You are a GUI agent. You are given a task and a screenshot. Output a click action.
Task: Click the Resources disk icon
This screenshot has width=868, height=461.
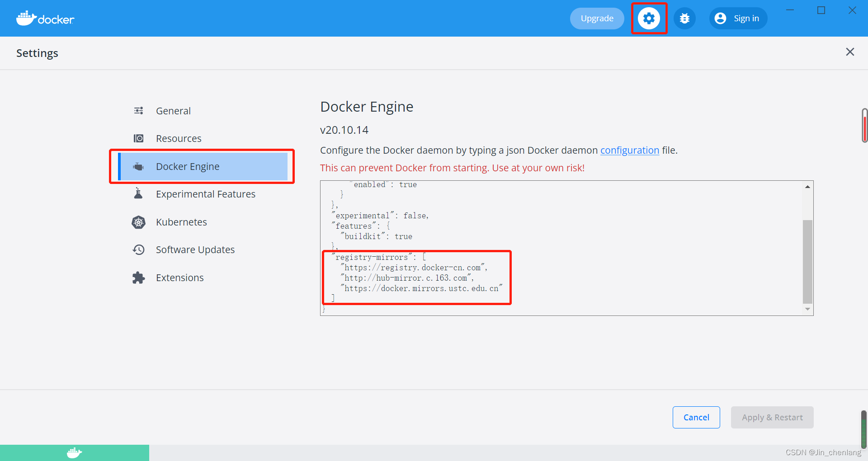click(x=138, y=138)
